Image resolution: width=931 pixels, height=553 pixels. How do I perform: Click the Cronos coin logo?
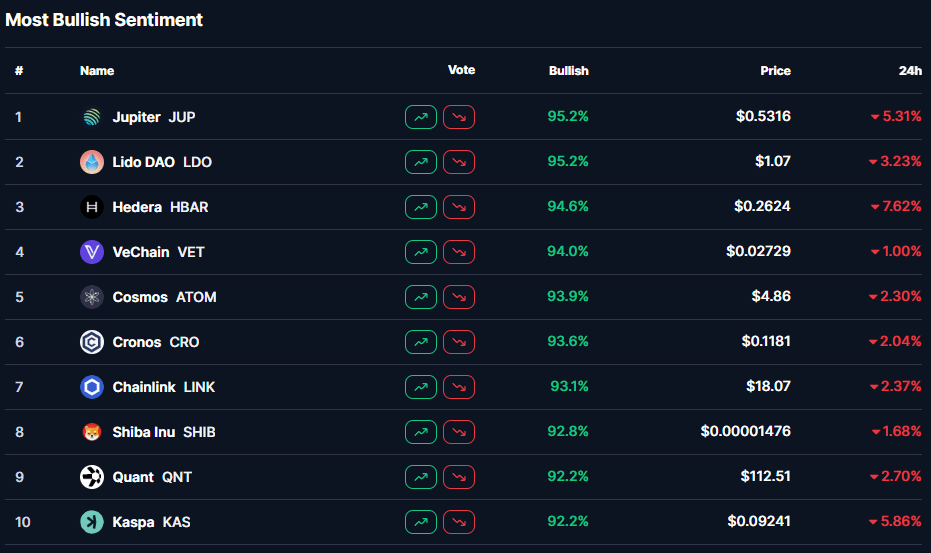(x=92, y=342)
